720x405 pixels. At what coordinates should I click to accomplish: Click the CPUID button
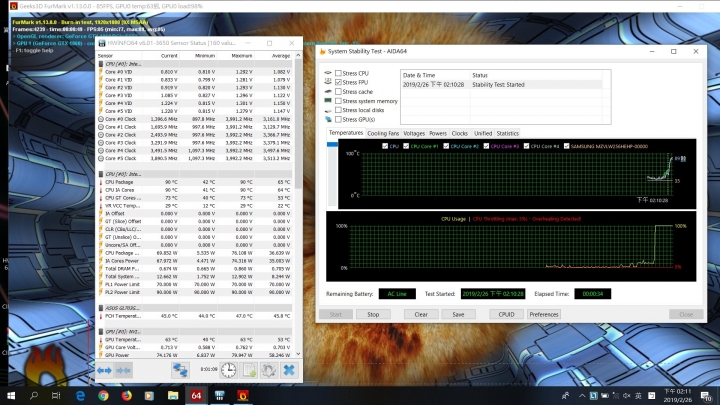tap(506, 314)
